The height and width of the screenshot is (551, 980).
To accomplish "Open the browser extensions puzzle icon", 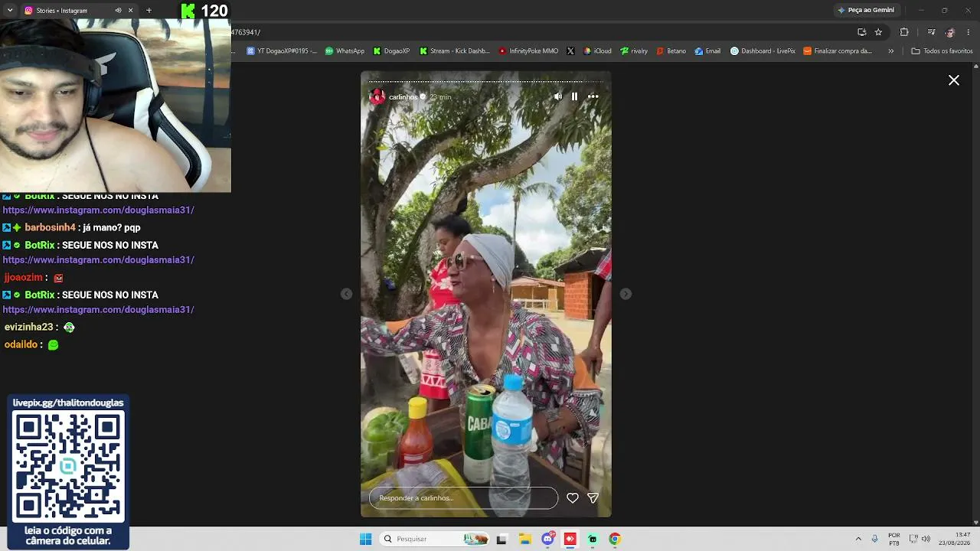I will point(904,32).
